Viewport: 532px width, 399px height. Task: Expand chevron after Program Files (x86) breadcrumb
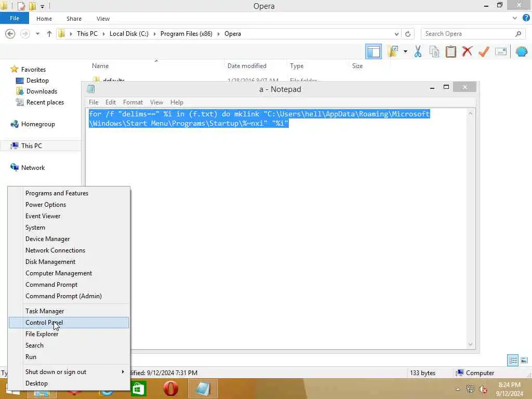pyautogui.click(x=218, y=34)
